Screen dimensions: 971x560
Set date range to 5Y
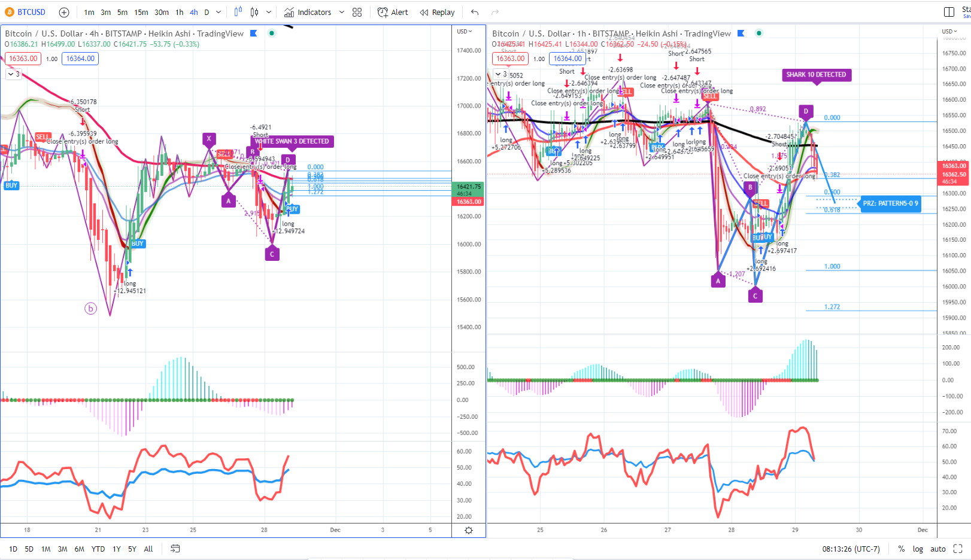132,549
